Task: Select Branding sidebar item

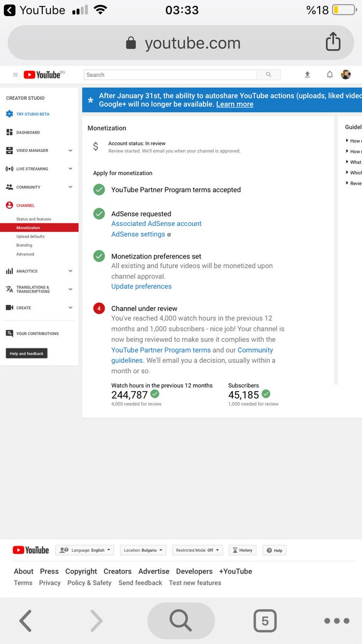Action: (24, 245)
